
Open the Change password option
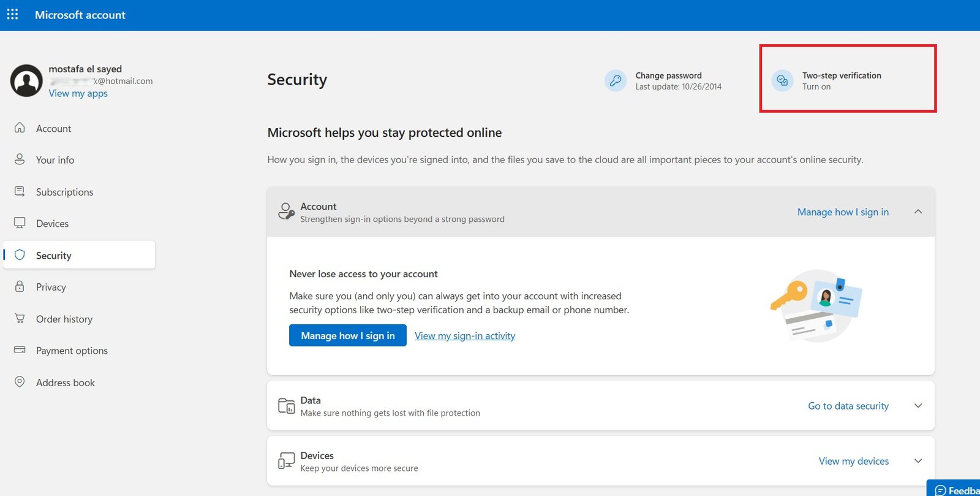coord(664,80)
